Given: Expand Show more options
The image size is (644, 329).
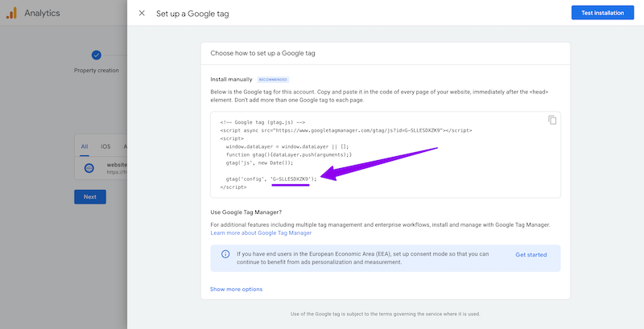Looking at the screenshot, I should click(x=236, y=290).
